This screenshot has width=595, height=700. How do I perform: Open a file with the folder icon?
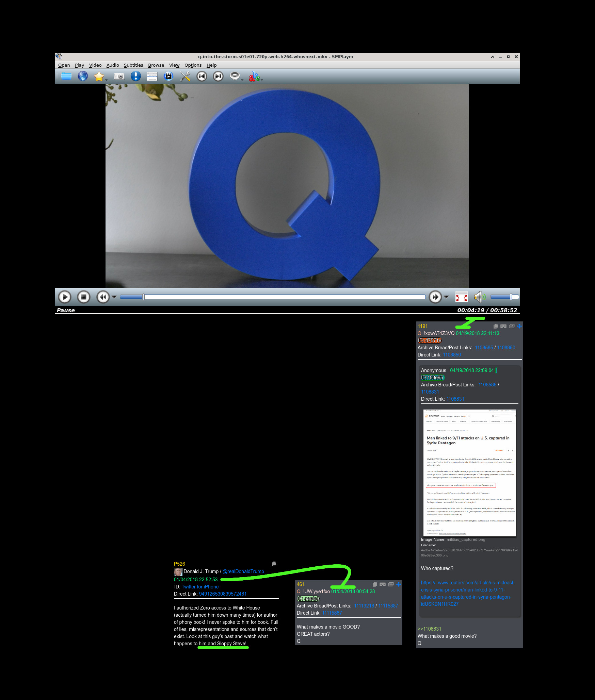[66, 76]
